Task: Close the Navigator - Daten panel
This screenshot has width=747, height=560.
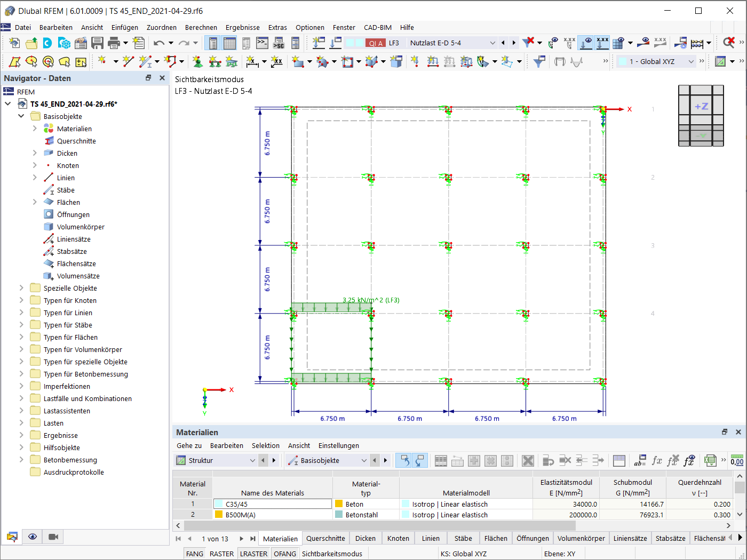Action: pyautogui.click(x=162, y=78)
